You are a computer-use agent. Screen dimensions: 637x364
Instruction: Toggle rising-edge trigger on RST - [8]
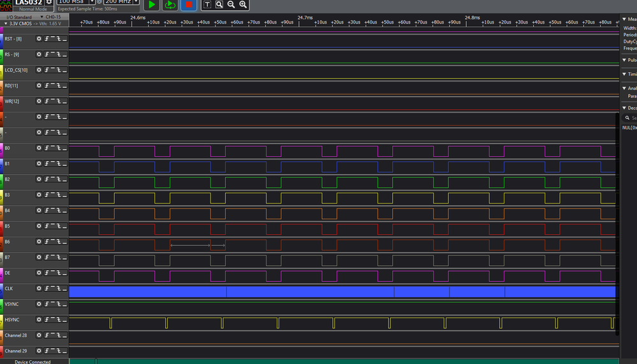tap(47, 39)
